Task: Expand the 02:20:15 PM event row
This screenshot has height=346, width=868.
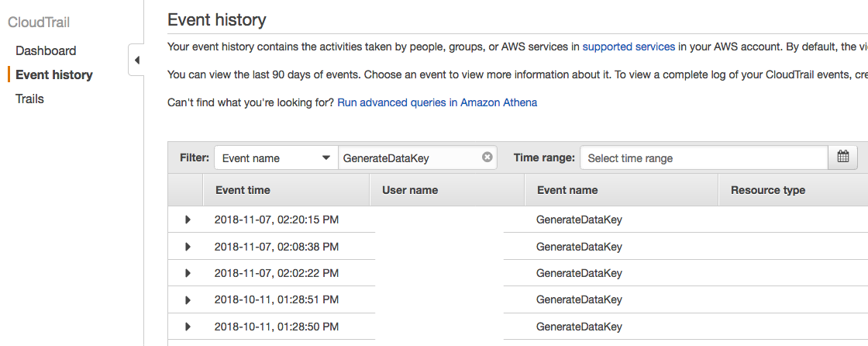Action: [x=188, y=220]
